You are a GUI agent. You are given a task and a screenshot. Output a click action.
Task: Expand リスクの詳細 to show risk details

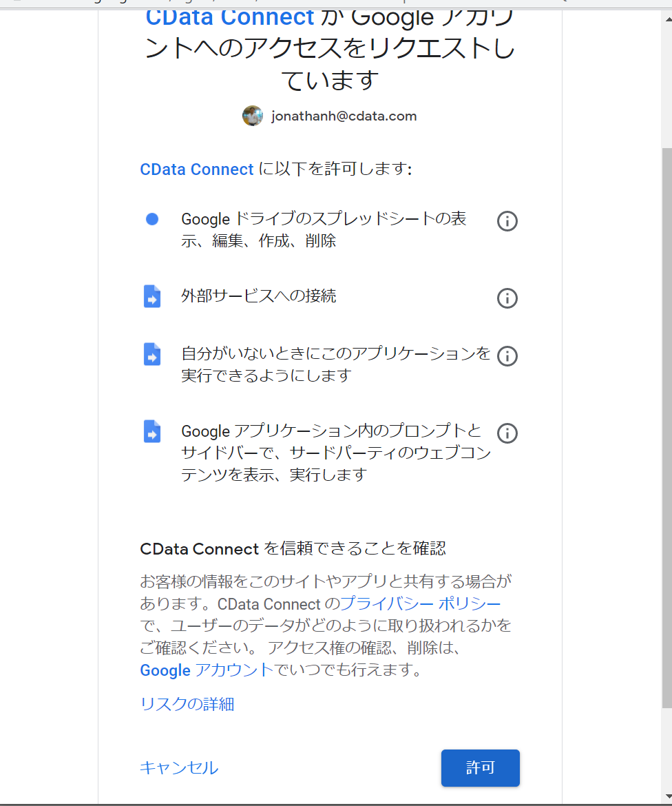(x=187, y=704)
